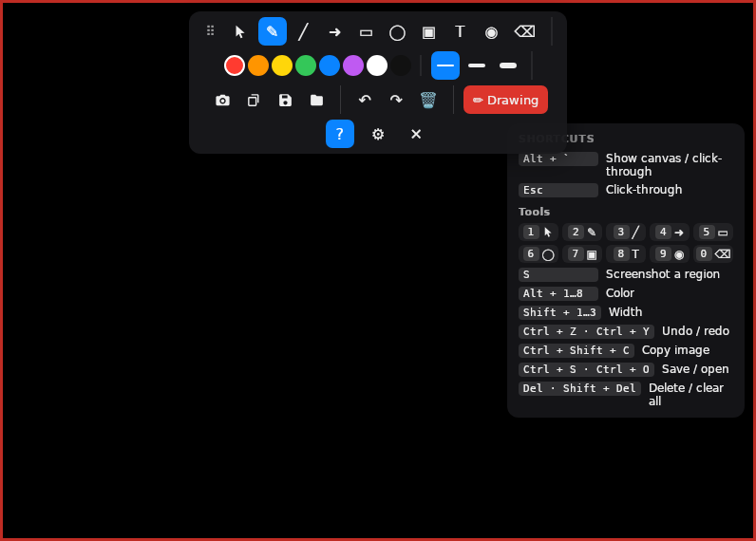756x541 pixels.
Task: Click the open folder icon
Action: (317, 101)
